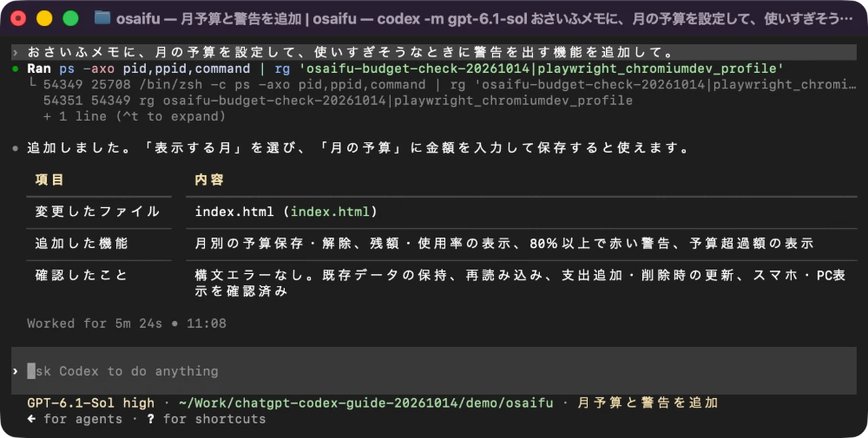This screenshot has height=438, width=868.
Task: Click the red close window button
Action: click(18, 19)
